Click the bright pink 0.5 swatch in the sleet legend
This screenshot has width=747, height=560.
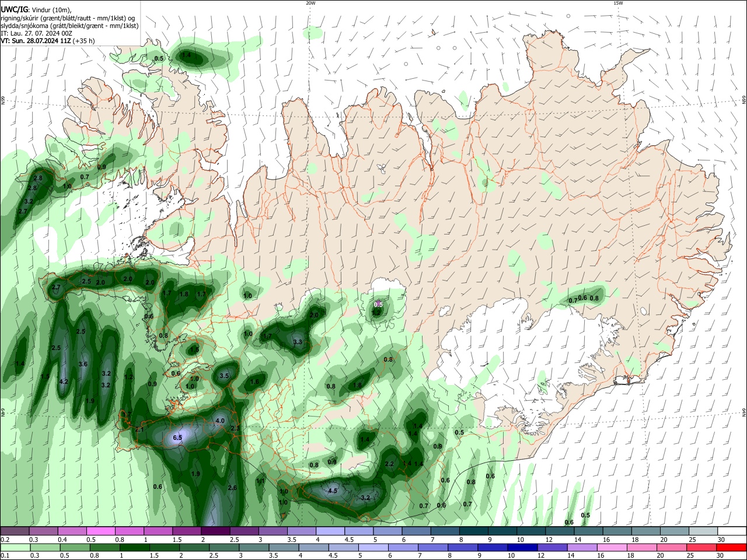(102, 531)
